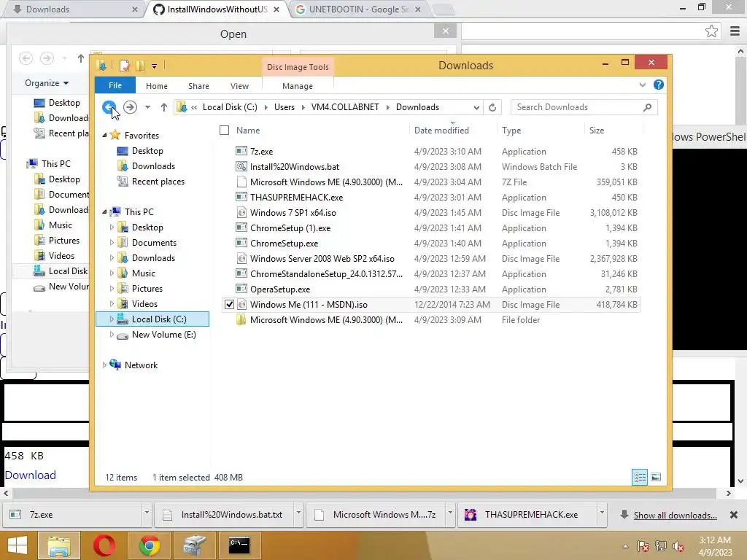Select Windows 7 SP1 x64.iso disc image
The height and width of the screenshot is (560, 747).
[293, 212]
